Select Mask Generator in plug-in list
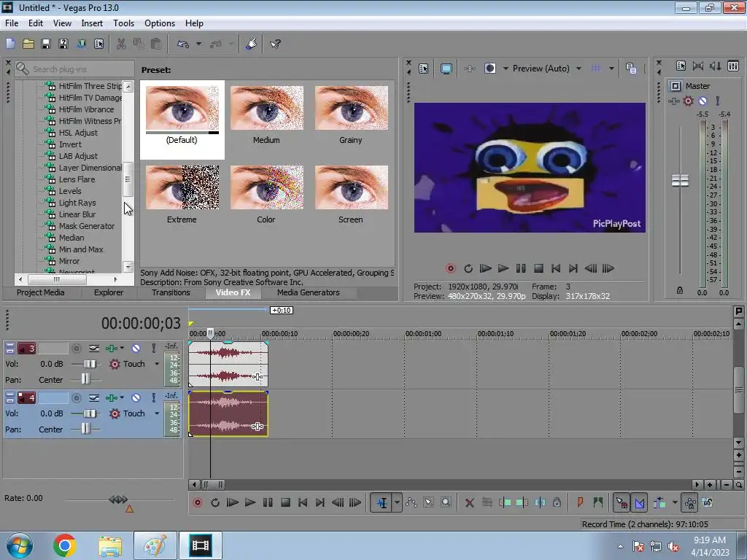The width and height of the screenshot is (747, 560). pyautogui.click(x=87, y=226)
